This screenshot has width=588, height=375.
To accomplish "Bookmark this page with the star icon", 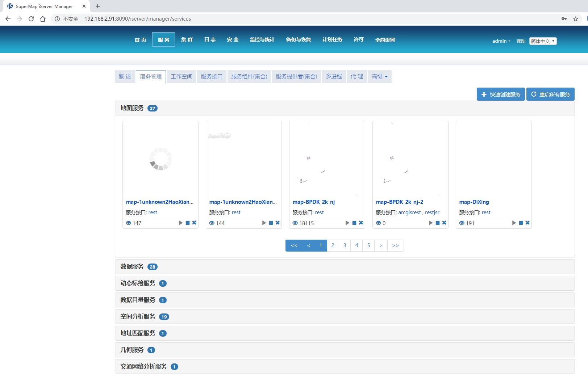I will pyautogui.click(x=576, y=19).
